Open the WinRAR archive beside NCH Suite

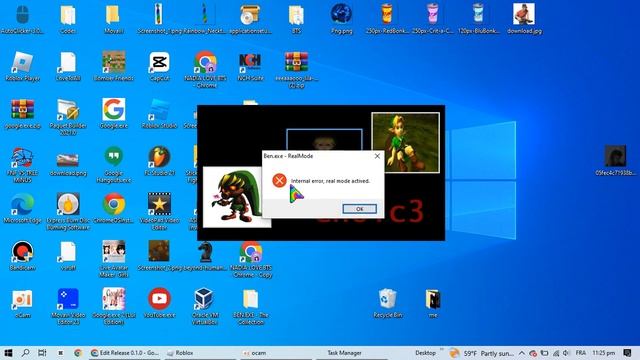(296, 69)
